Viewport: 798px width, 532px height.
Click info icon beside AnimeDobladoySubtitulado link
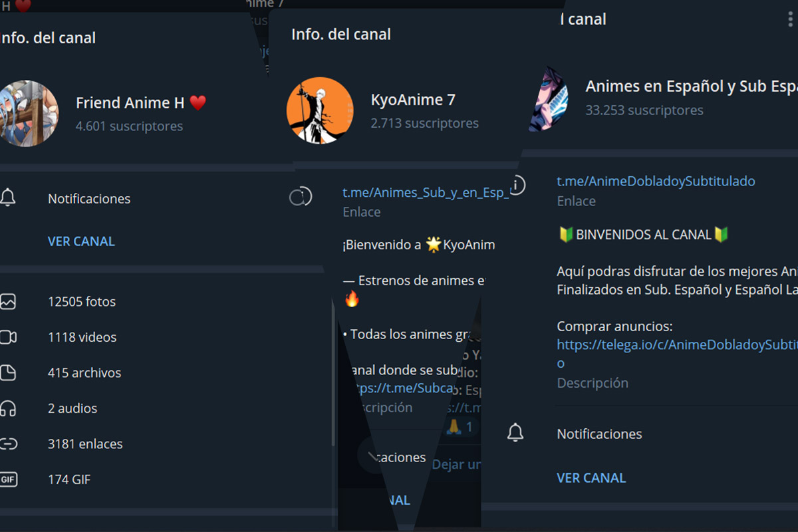click(x=518, y=186)
